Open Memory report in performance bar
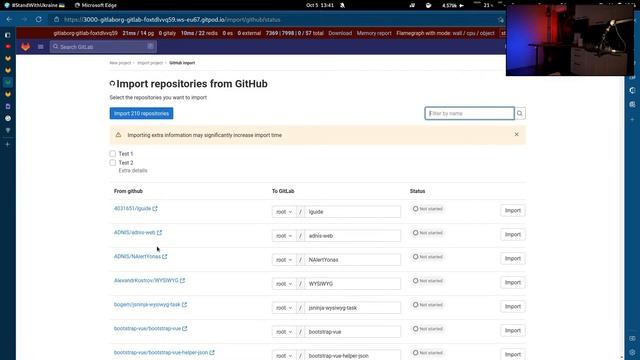 tap(374, 33)
